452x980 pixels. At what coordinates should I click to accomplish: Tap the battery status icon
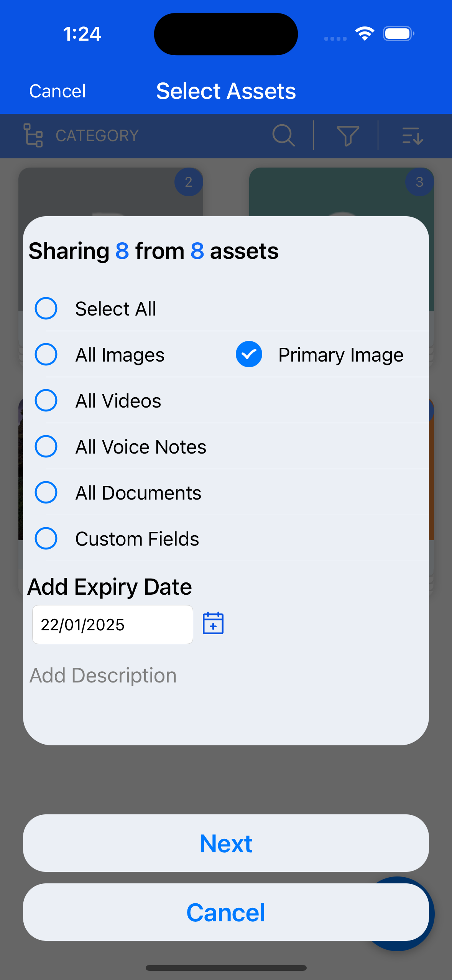pyautogui.click(x=399, y=34)
